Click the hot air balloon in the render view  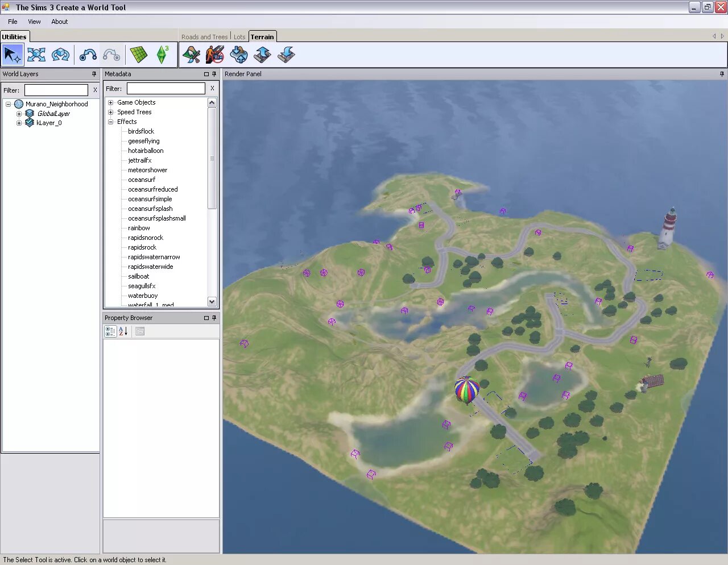tap(466, 390)
